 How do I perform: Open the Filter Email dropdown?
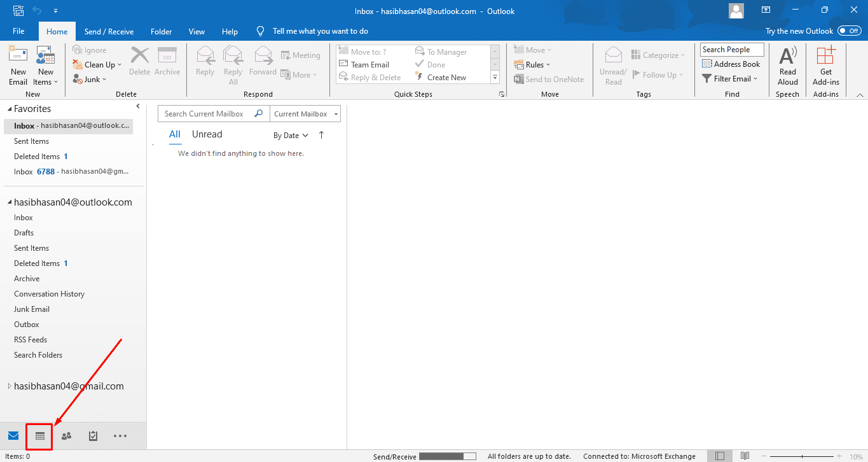[x=730, y=79]
